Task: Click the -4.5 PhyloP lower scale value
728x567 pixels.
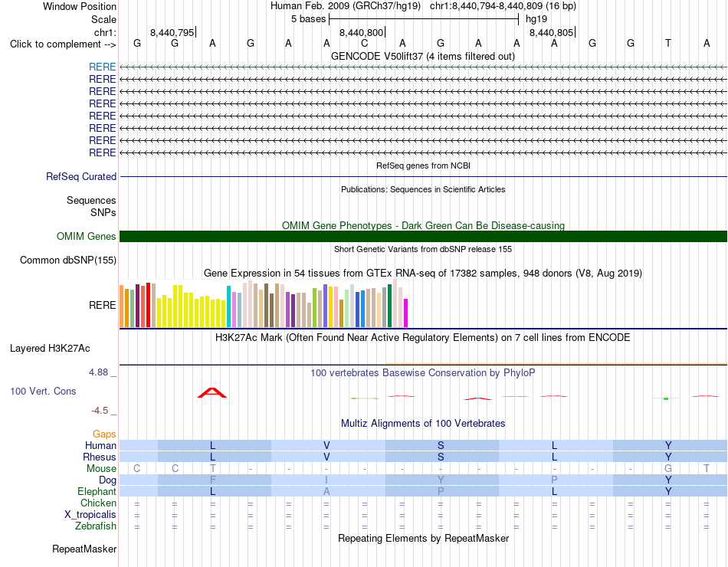Action: click(x=100, y=411)
